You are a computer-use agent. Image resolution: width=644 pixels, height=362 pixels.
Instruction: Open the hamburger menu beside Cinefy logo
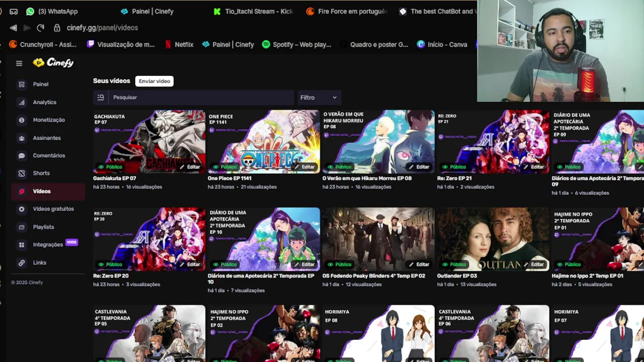(19, 63)
